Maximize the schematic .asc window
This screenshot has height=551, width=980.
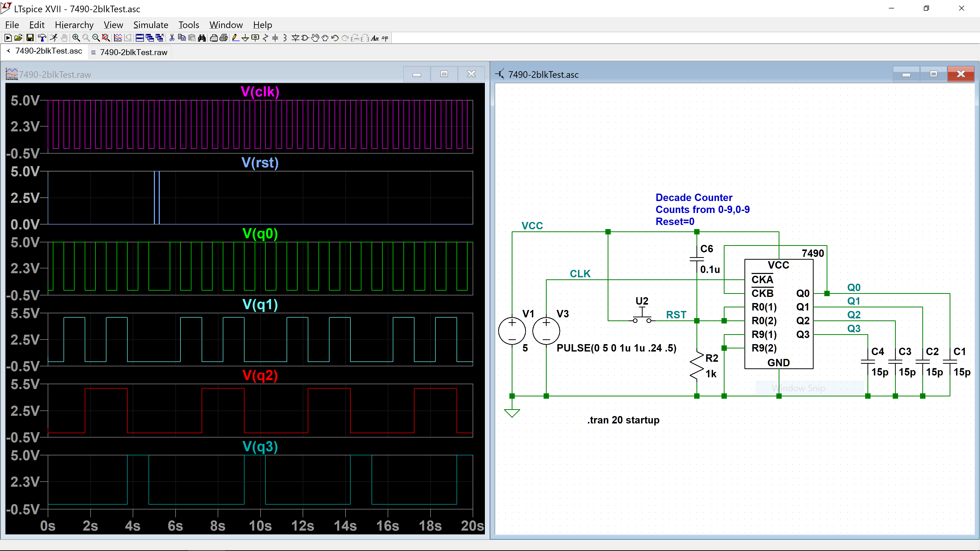point(934,74)
